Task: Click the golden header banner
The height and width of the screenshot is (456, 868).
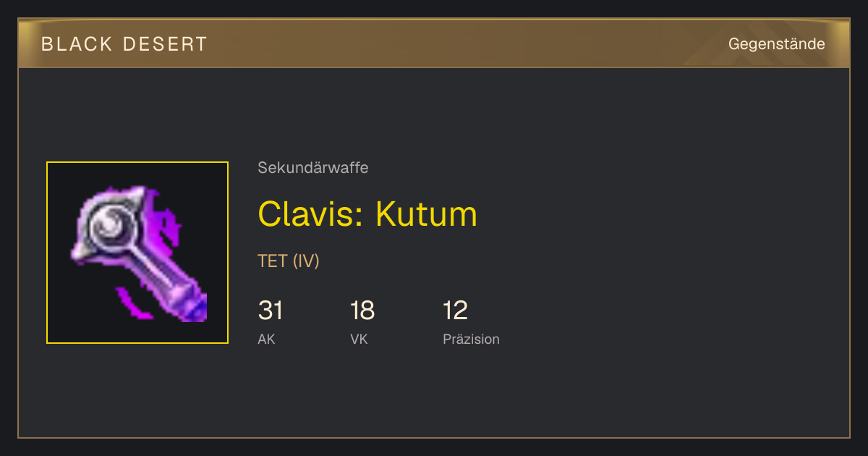Action: point(434,43)
